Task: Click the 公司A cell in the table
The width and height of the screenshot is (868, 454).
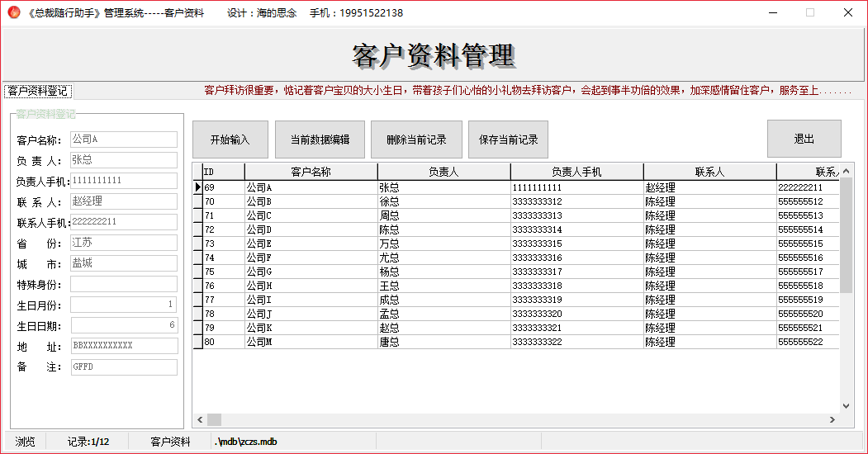Action: point(311,187)
